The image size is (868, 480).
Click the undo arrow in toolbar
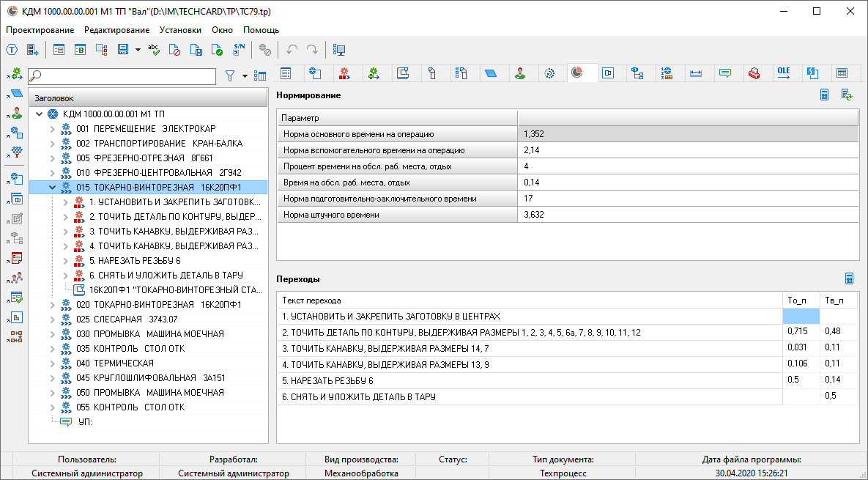tap(292, 50)
